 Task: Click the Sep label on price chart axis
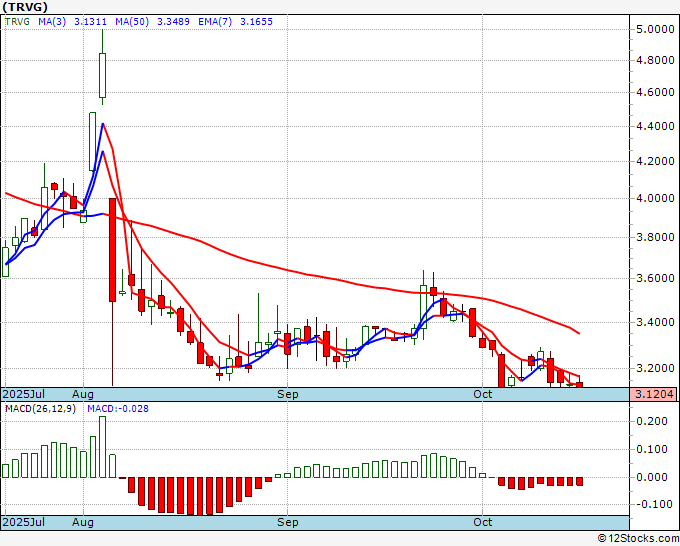tap(288, 394)
